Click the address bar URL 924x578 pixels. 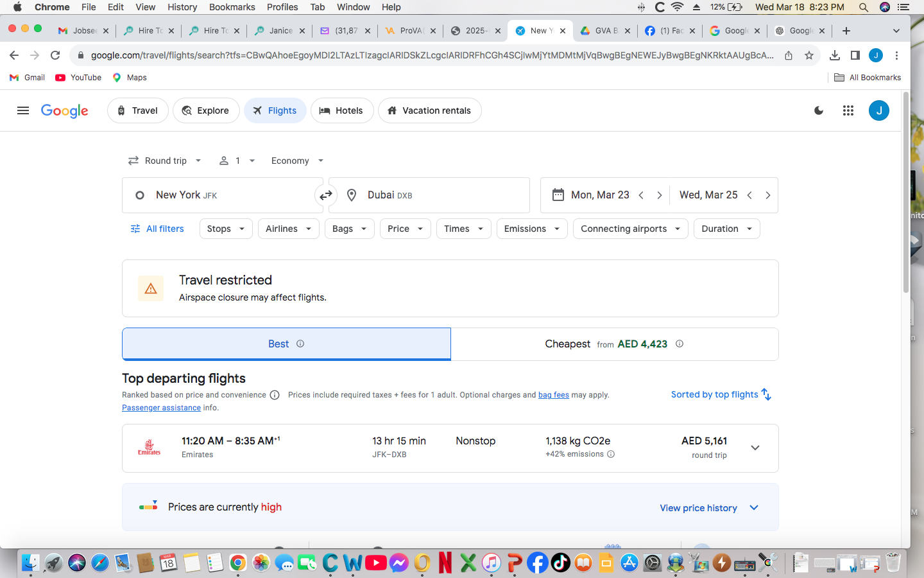(432, 55)
